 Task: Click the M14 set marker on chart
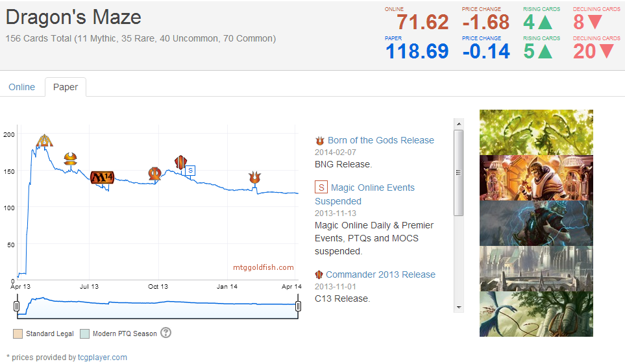pyautogui.click(x=103, y=177)
